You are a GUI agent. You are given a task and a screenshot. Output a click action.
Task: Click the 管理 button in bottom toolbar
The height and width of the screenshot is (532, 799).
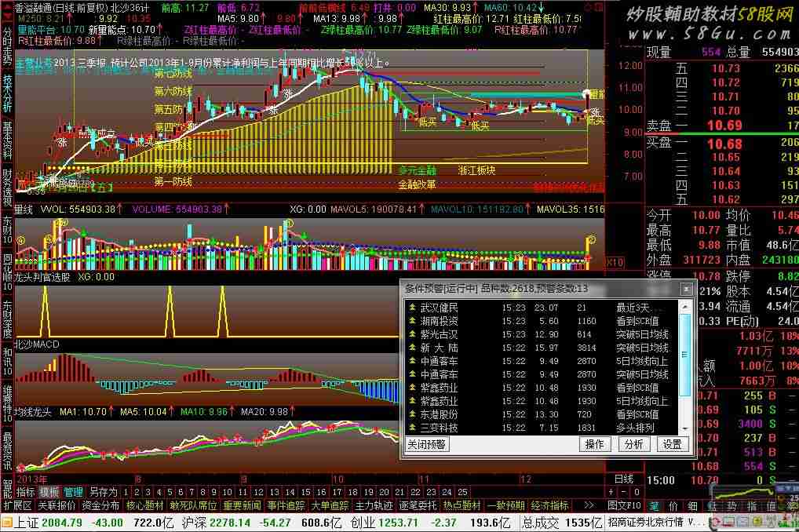pyautogui.click(x=73, y=492)
